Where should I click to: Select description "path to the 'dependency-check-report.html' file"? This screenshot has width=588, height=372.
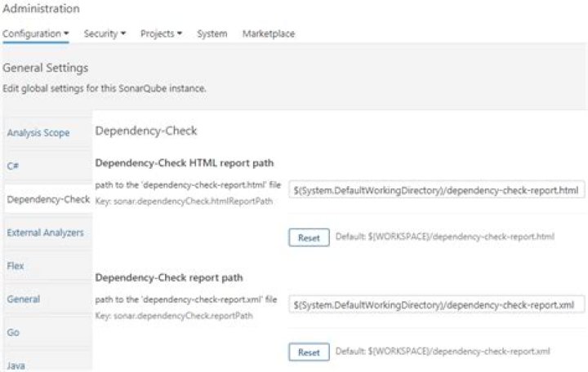point(188,184)
